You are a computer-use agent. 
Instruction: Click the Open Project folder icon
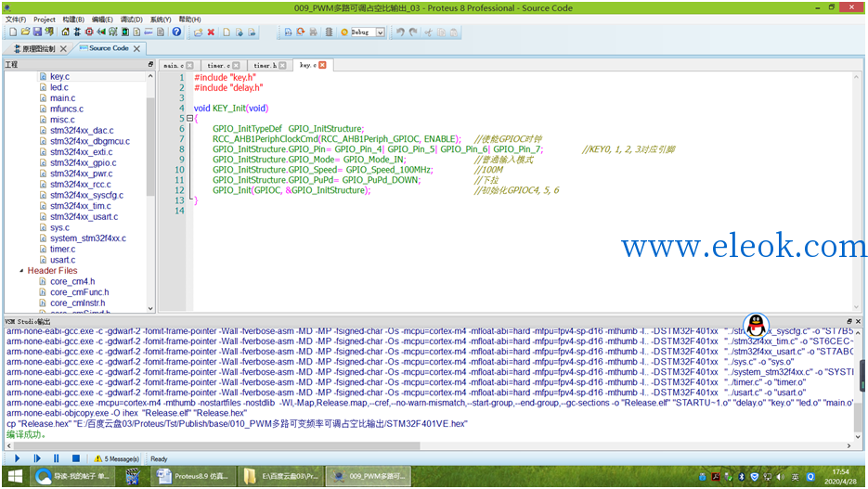point(25,32)
